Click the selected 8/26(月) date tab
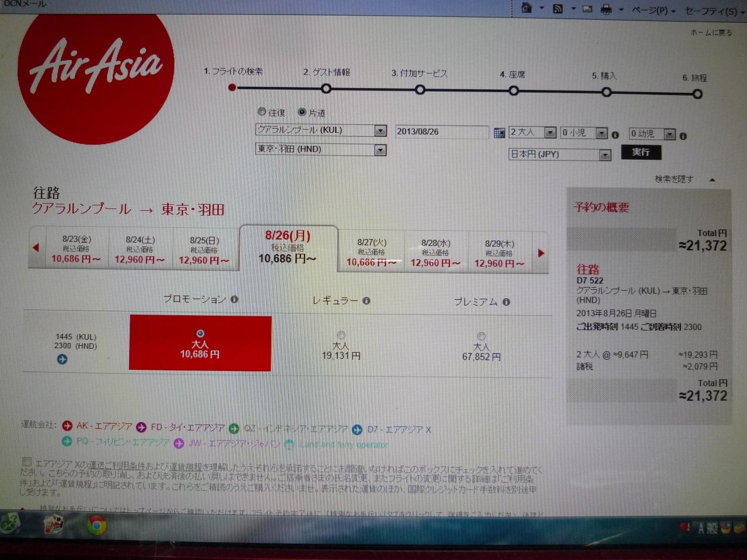The image size is (747, 560). click(288, 247)
